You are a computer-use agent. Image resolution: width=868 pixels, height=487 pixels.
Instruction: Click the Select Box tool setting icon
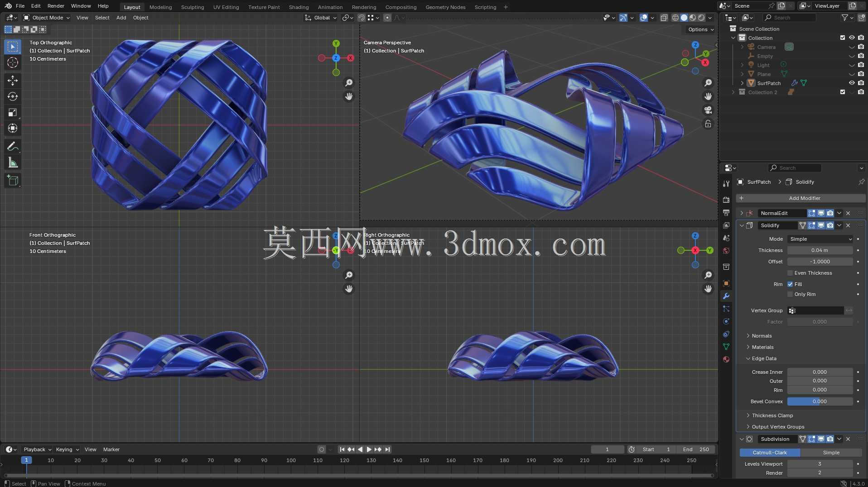pos(8,29)
